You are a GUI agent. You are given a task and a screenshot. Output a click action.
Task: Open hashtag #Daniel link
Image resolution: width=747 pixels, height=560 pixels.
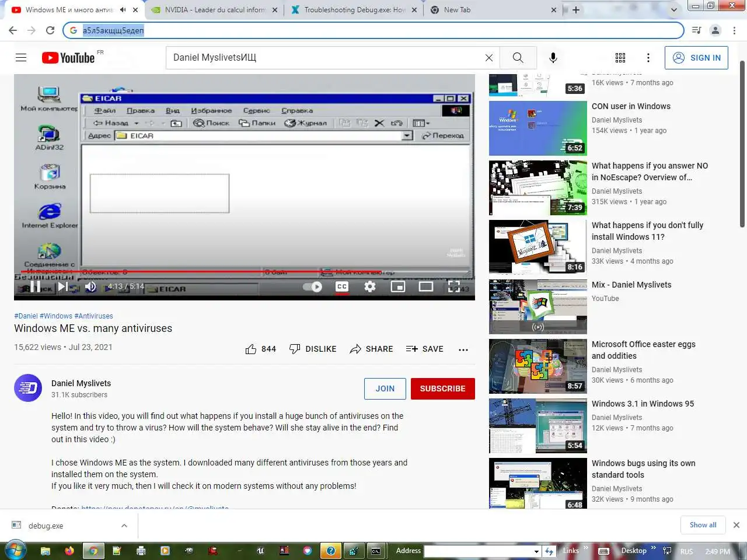26,316
